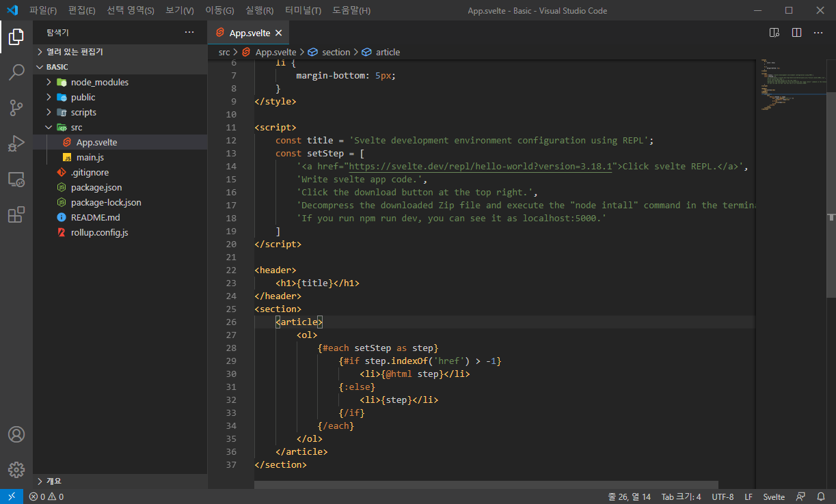Click the article breadcrumb label

pos(388,52)
